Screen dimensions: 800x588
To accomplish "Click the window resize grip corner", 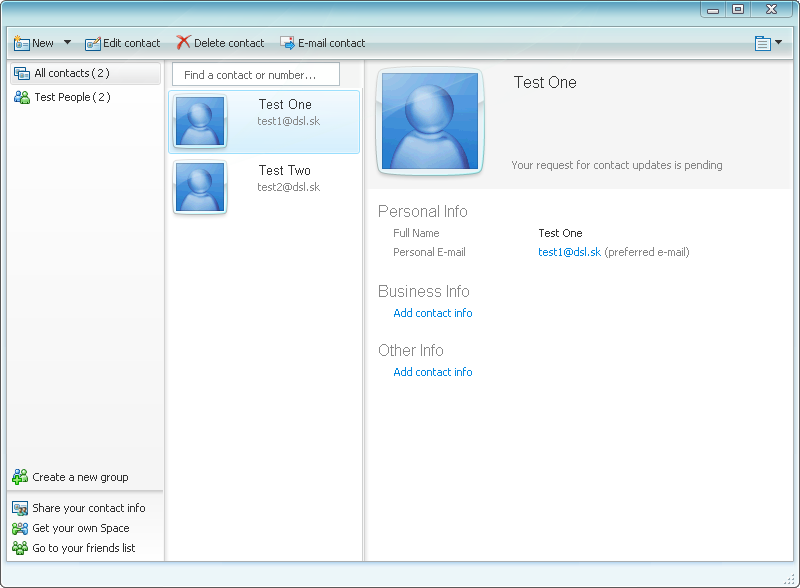I will click(x=790, y=579).
